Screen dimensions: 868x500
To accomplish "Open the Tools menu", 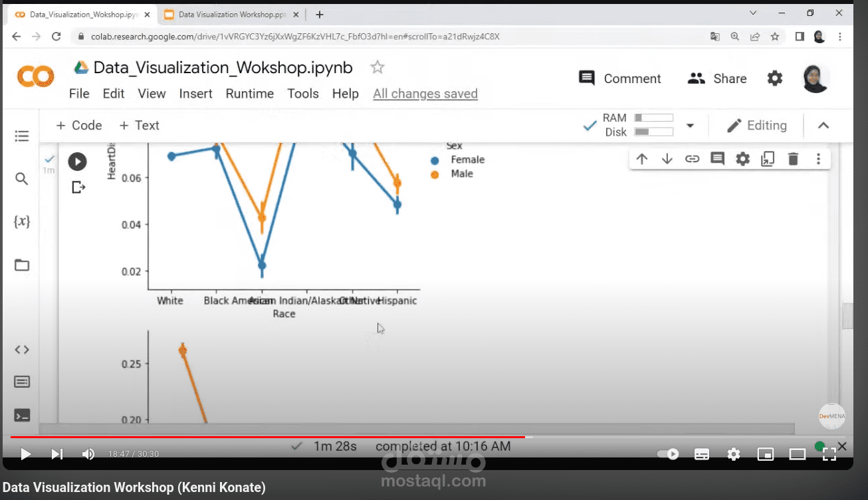I will tap(303, 94).
